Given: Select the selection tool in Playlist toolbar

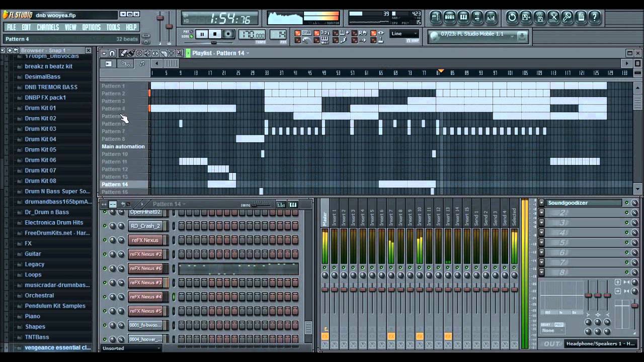Looking at the screenshot, I should tap(171, 53).
